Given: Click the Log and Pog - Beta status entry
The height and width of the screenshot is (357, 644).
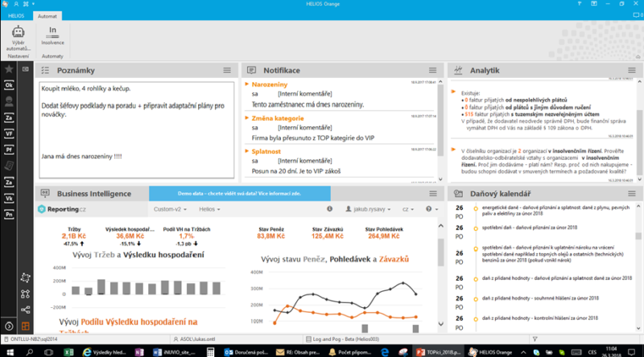Looking at the screenshot, I should click(343, 339).
